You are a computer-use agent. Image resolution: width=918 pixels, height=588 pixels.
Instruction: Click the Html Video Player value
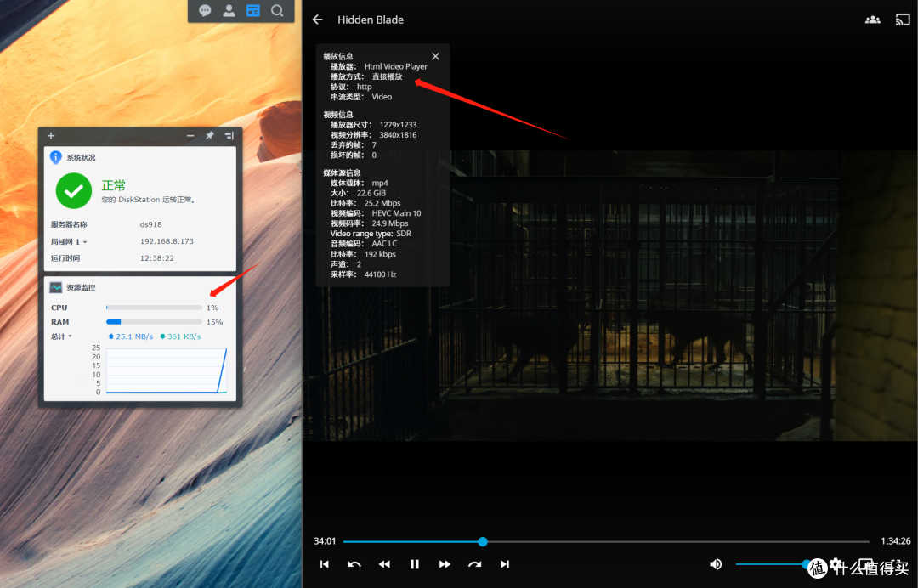pos(396,66)
